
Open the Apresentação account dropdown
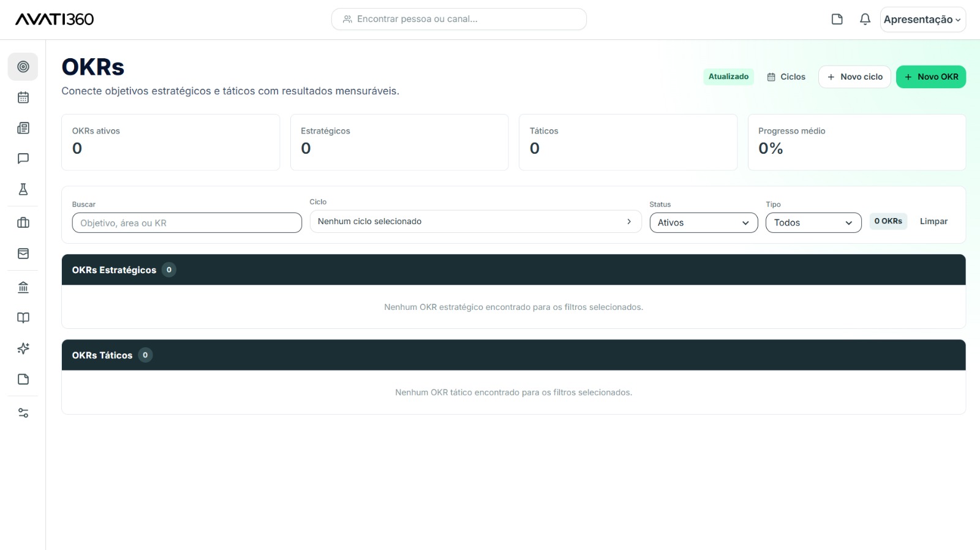pos(922,19)
